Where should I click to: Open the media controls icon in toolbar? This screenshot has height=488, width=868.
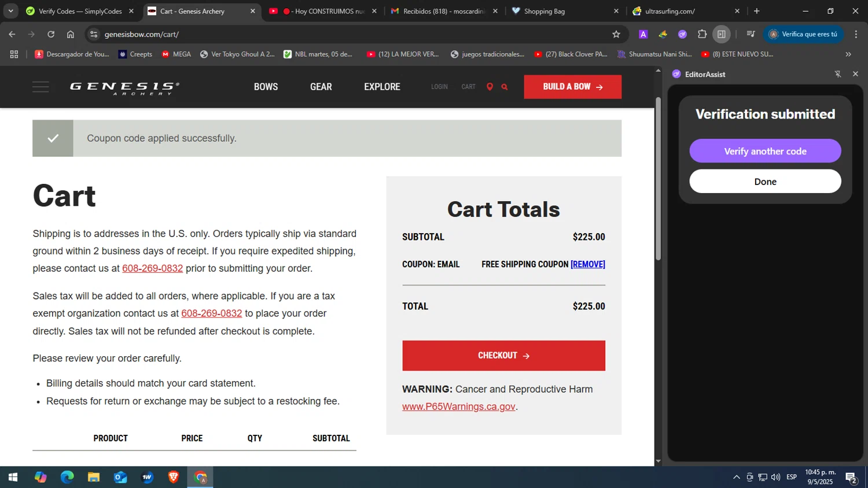[751, 34]
